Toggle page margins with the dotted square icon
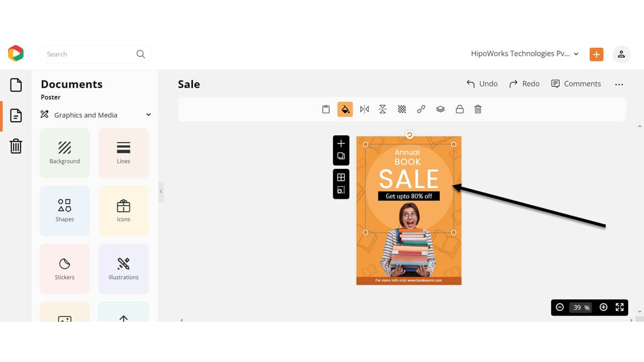 (341, 191)
